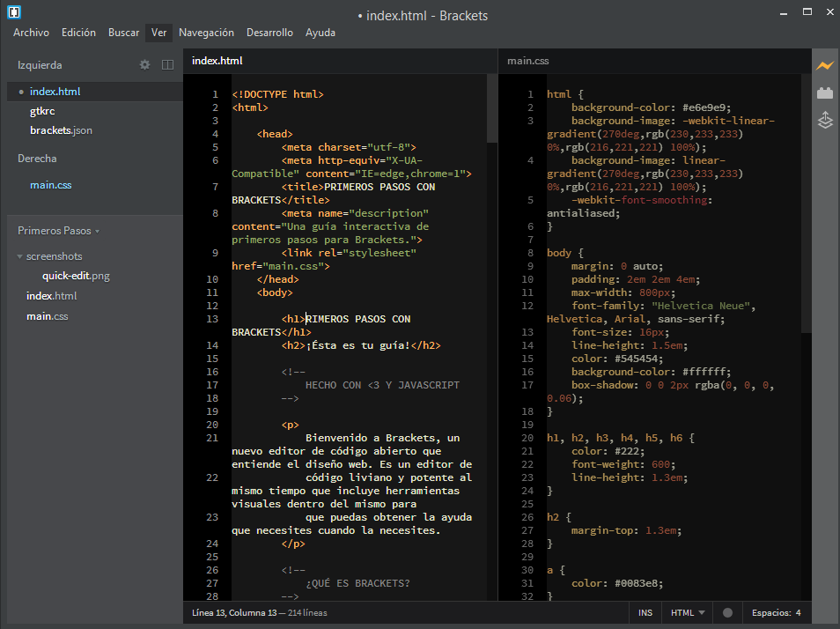The width and height of the screenshot is (840, 629).
Task: Click the main.css editor vertical scrollbar
Action: pos(807,203)
